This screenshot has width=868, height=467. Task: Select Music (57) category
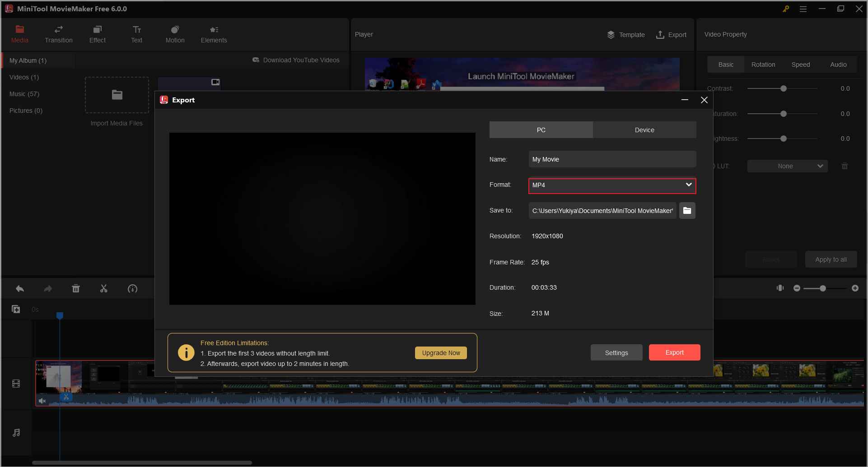point(24,94)
